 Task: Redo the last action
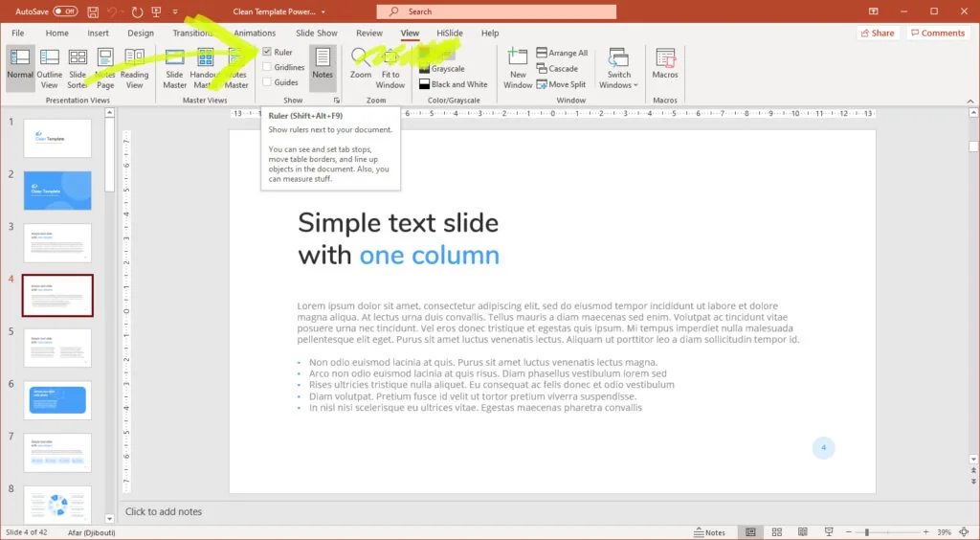coord(137,11)
